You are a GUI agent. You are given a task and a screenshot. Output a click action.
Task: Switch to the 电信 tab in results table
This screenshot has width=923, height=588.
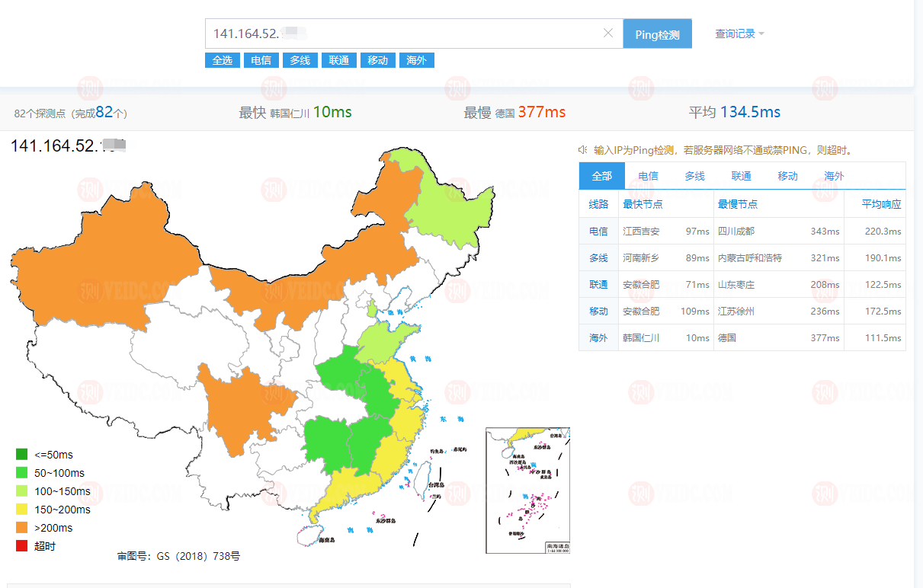[649, 175]
